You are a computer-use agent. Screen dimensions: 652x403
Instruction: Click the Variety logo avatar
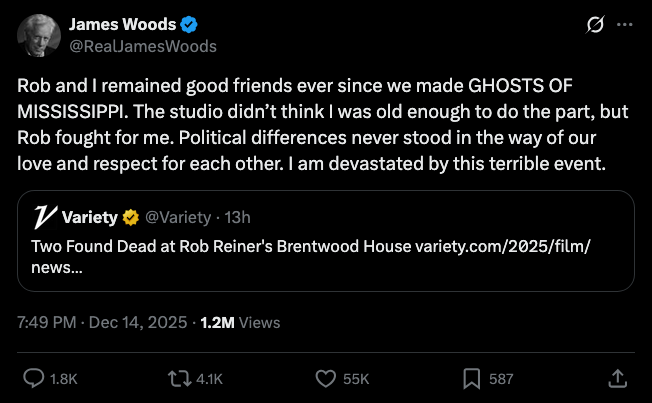43,217
